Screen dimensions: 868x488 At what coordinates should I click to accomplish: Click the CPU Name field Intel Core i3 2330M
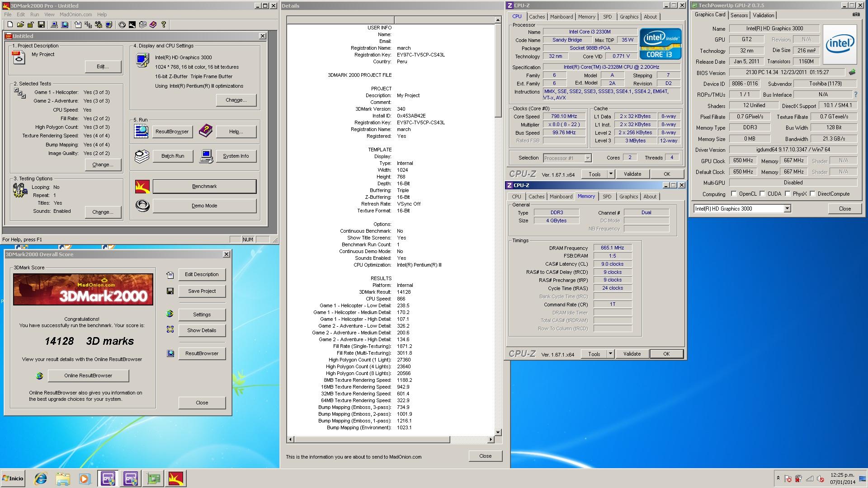[x=590, y=32]
